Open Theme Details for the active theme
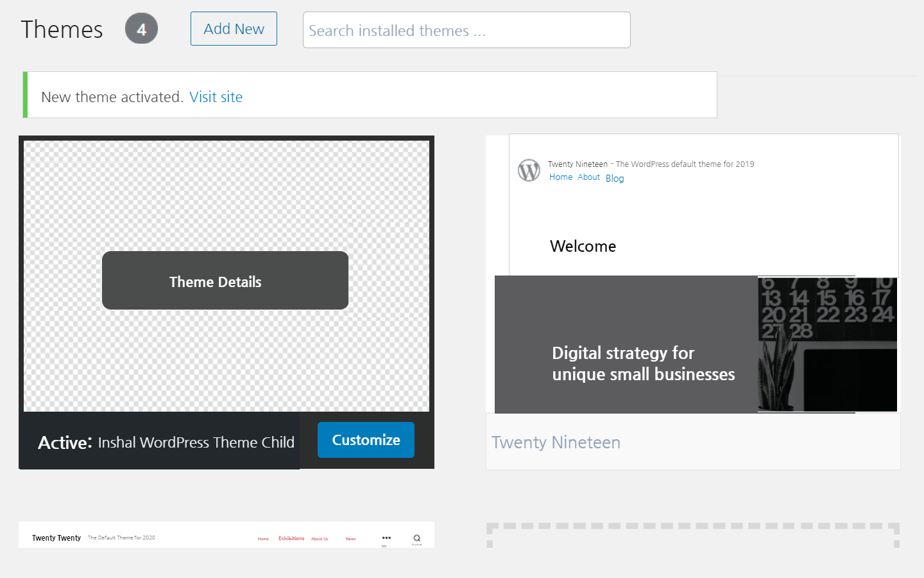This screenshot has height=578, width=924. click(x=225, y=281)
